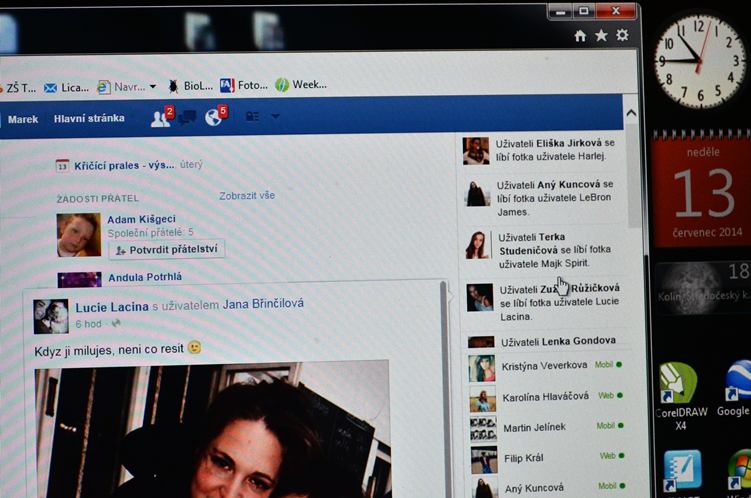The height and width of the screenshot is (498, 751).
Task: Open the Navr... bookmark
Action: tap(122, 87)
